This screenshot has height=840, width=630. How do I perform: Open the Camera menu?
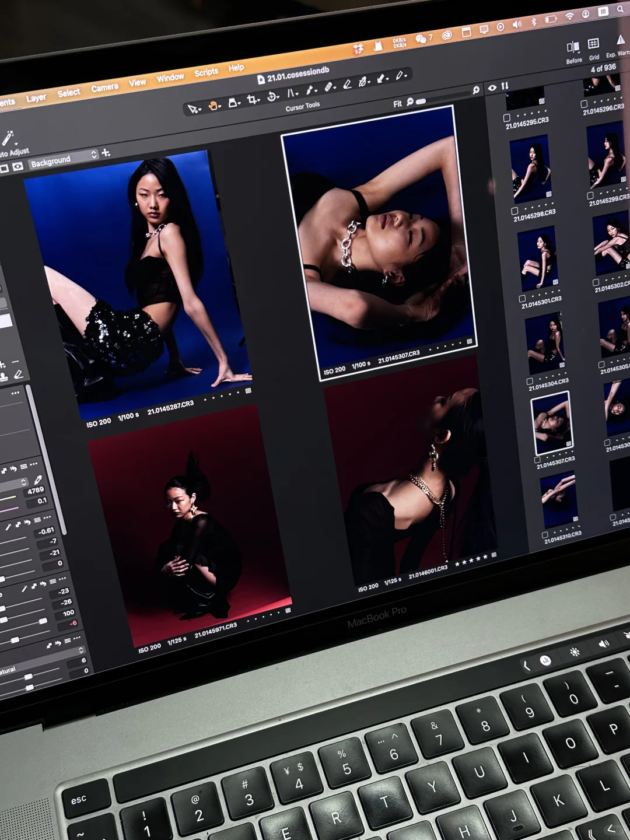(105, 87)
